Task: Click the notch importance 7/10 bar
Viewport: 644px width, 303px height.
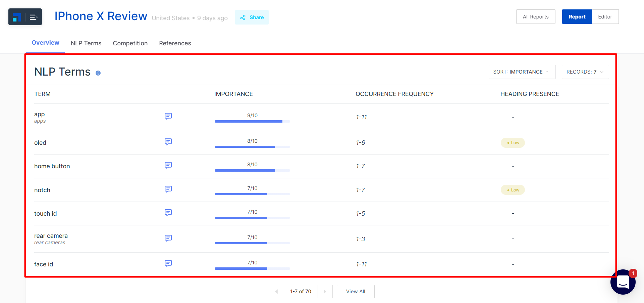Action: click(252, 194)
